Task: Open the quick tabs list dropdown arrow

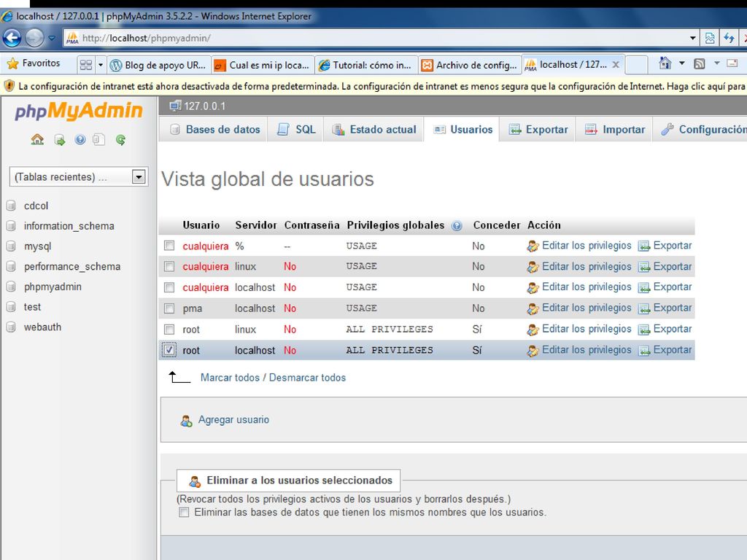Action: click(x=100, y=65)
